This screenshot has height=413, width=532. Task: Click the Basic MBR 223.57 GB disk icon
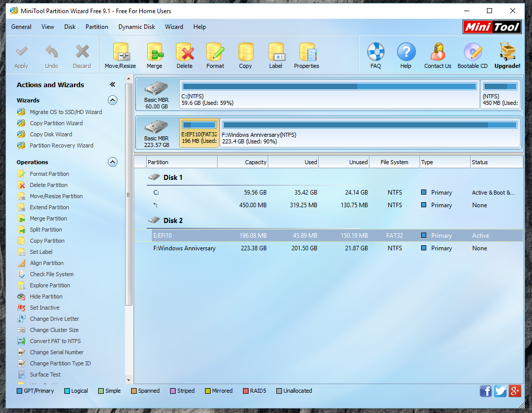[156, 127]
